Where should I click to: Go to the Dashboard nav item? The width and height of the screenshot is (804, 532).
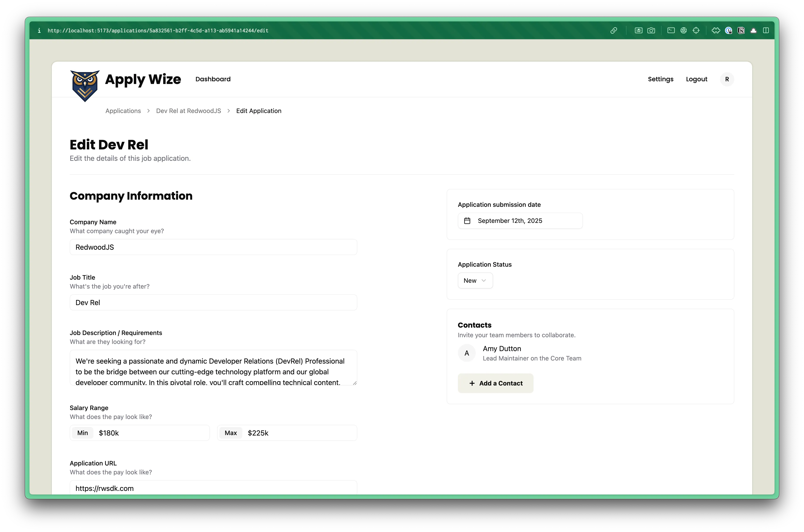pyautogui.click(x=213, y=79)
